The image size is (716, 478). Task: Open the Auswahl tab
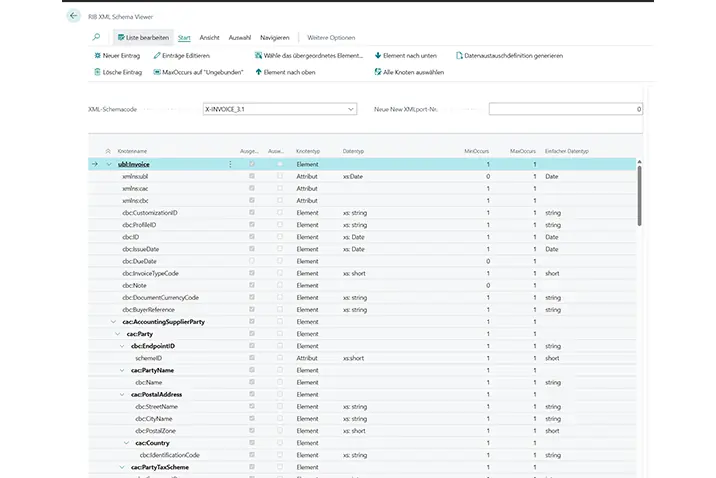coord(240,37)
